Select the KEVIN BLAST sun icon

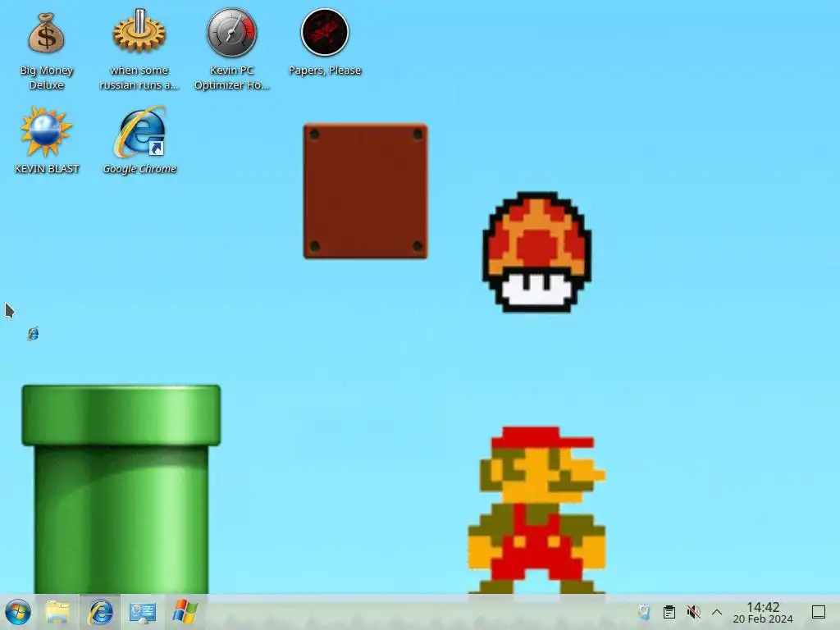(46, 132)
